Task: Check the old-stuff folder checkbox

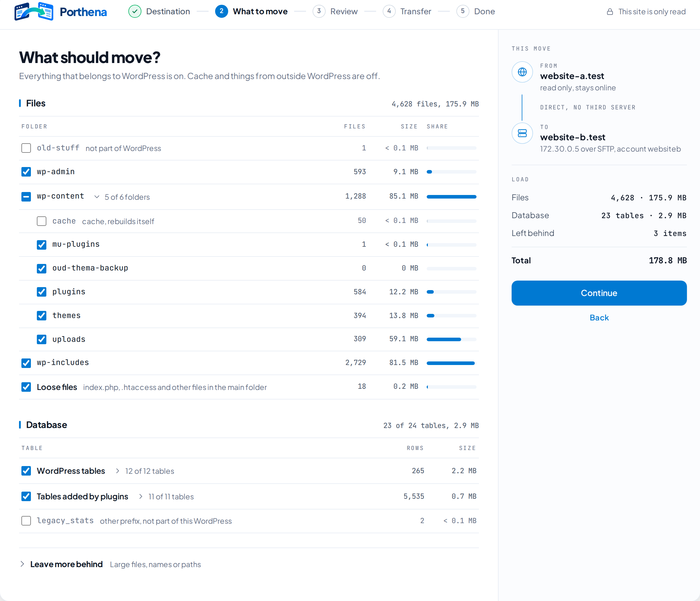Action: click(26, 148)
